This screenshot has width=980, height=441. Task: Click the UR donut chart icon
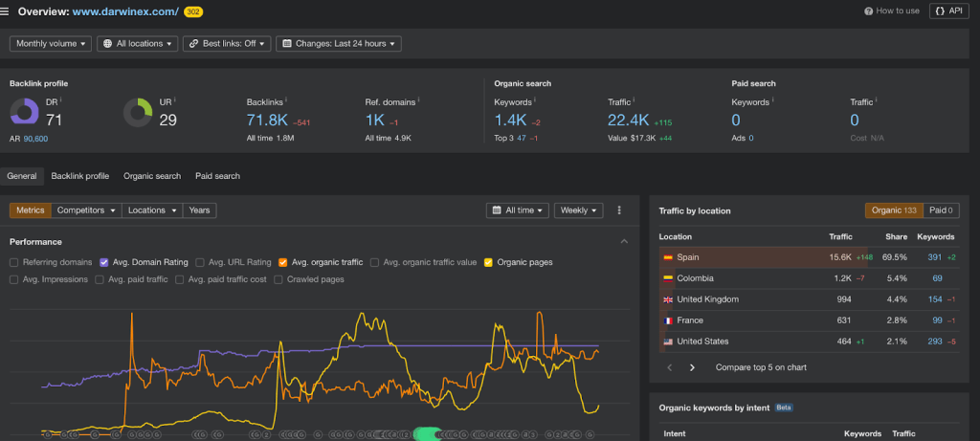tap(138, 113)
